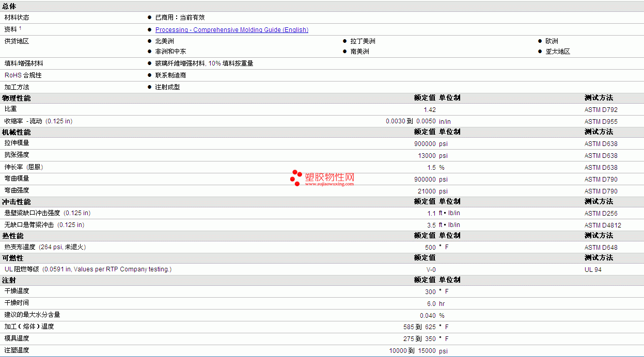644x357 pixels.
Task: Select the 冲击性能 section header
Action: tap(16, 202)
